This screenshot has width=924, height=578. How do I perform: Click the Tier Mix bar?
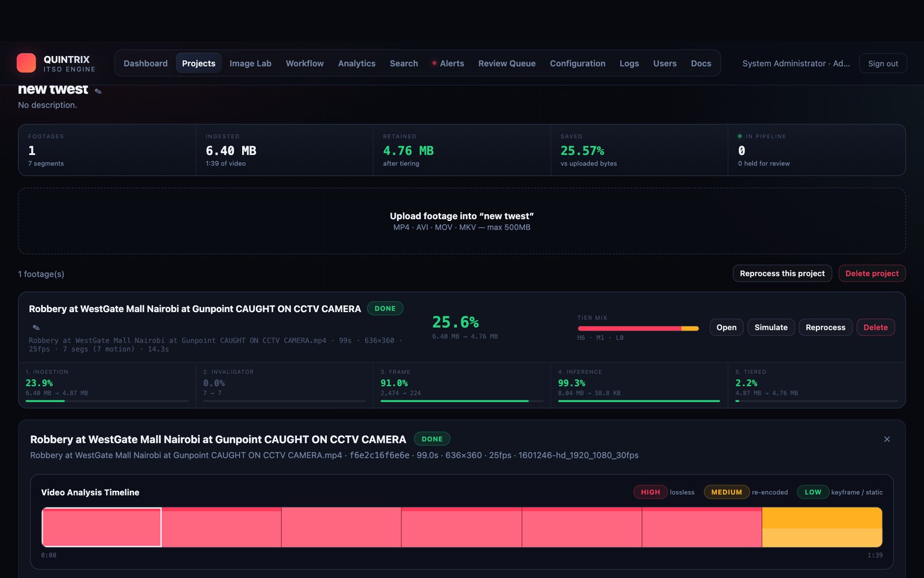(638, 328)
